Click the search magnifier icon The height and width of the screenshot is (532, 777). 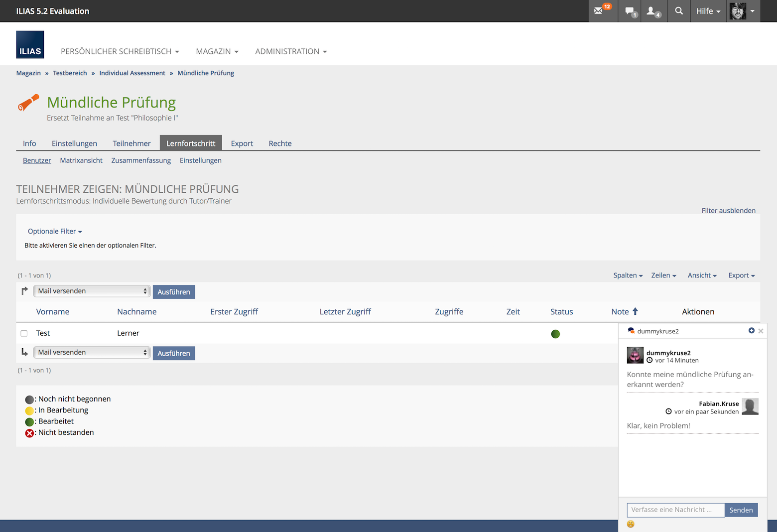coord(679,11)
